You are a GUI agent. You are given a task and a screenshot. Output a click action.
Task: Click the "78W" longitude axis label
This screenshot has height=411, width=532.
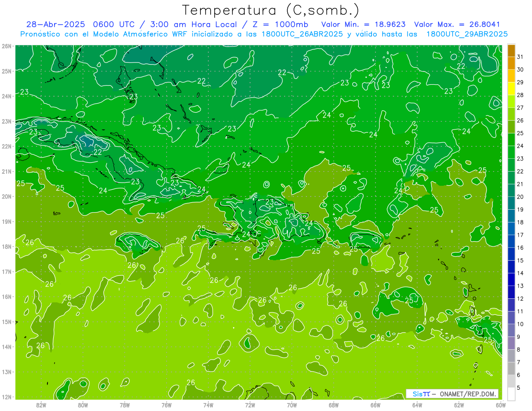[125, 405]
